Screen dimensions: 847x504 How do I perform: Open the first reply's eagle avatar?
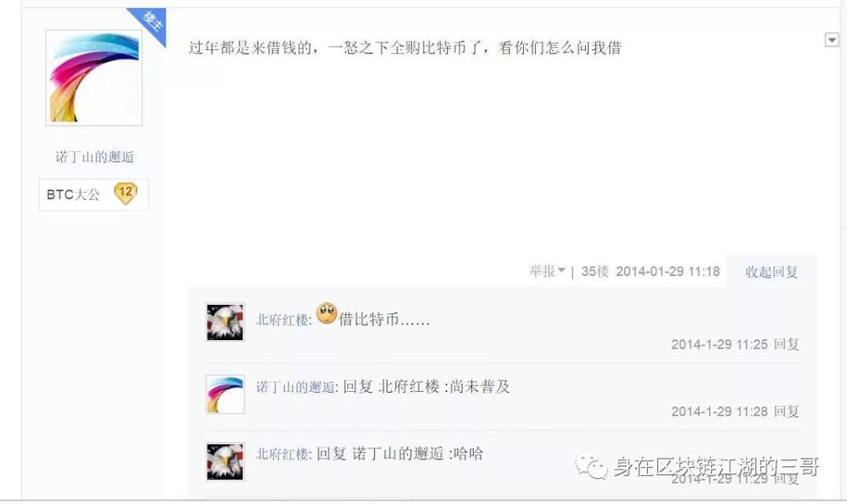click(225, 322)
